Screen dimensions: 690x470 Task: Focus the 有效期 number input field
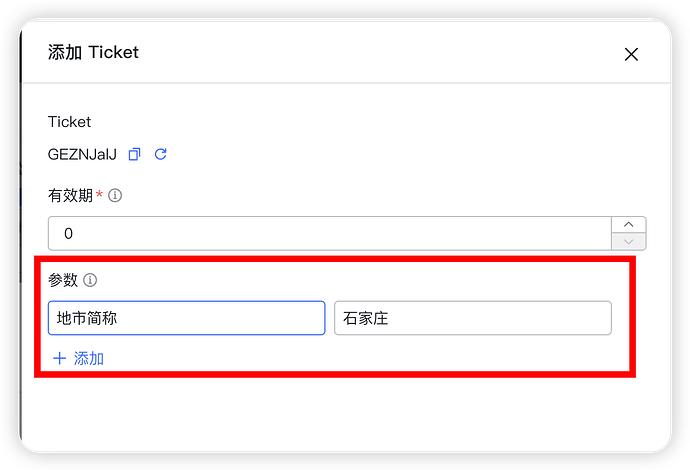point(330,233)
